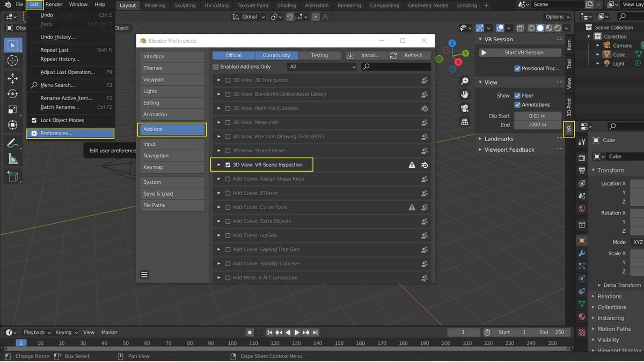Open the 3D-Print sidebar tab
The image size is (644, 362).
[569, 107]
